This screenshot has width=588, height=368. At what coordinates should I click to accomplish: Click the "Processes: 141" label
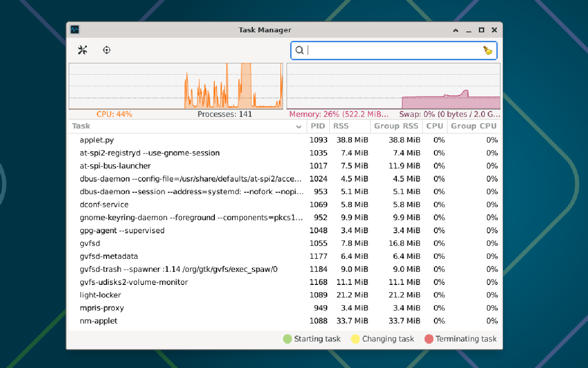pyautogui.click(x=225, y=114)
